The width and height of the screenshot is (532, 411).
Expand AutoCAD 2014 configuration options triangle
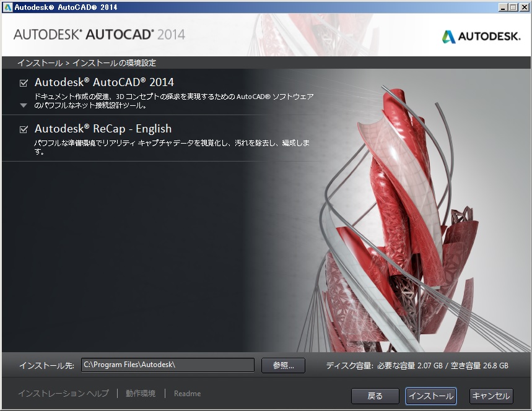click(24, 105)
